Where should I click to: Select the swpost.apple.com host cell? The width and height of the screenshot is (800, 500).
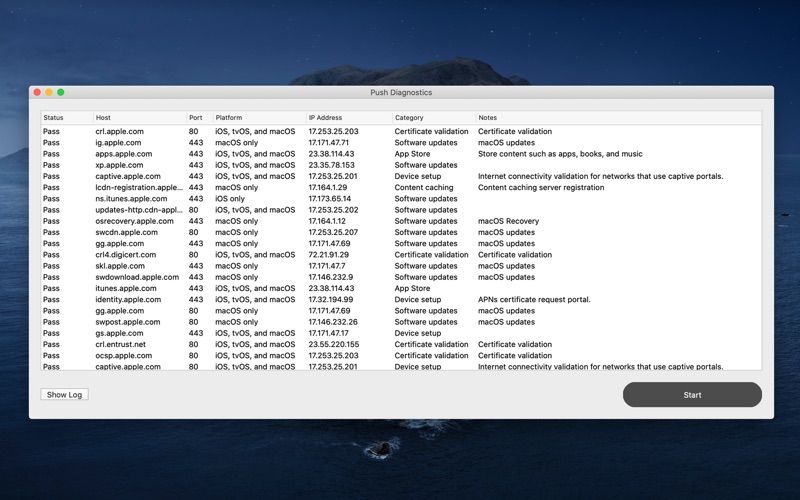(128, 322)
